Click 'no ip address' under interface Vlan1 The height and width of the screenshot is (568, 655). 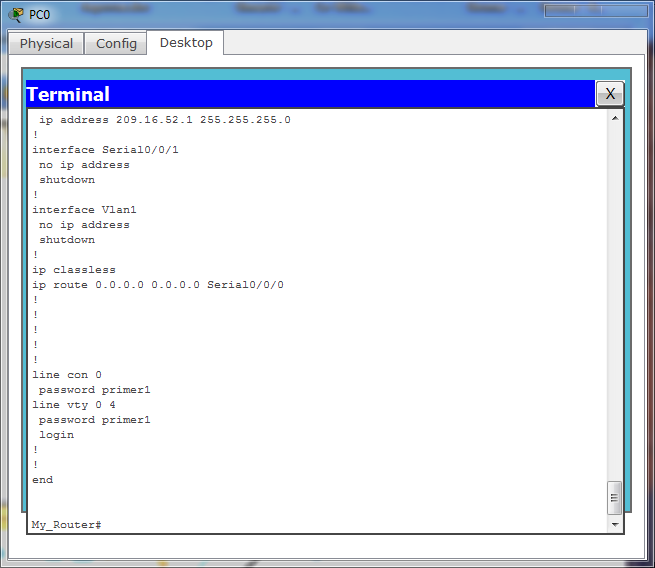pyautogui.click(x=84, y=225)
